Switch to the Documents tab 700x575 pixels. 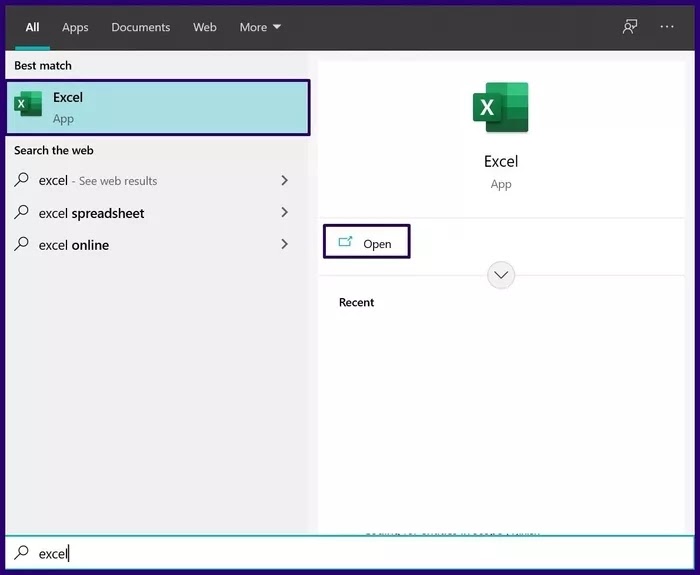pyautogui.click(x=141, y=27)
